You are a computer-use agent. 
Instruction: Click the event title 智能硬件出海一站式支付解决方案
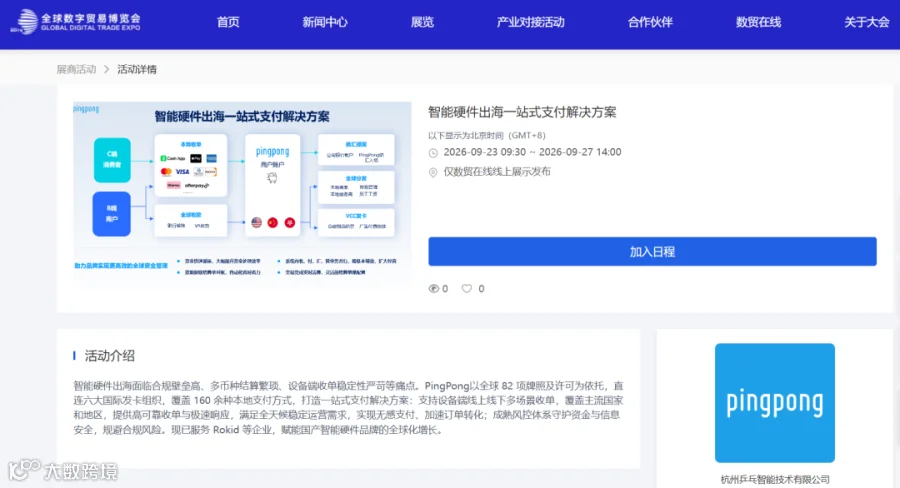[x=522, y=112]
